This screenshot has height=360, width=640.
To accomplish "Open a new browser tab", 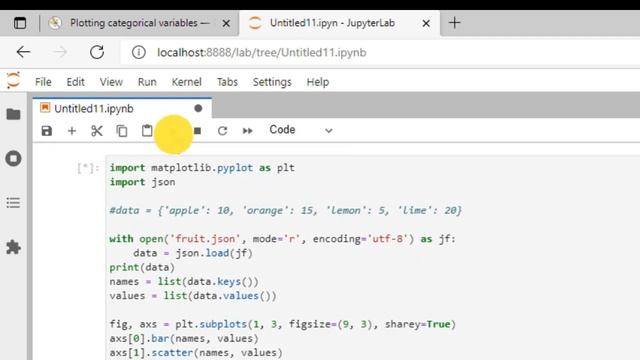I will click(x=454, y=23).
